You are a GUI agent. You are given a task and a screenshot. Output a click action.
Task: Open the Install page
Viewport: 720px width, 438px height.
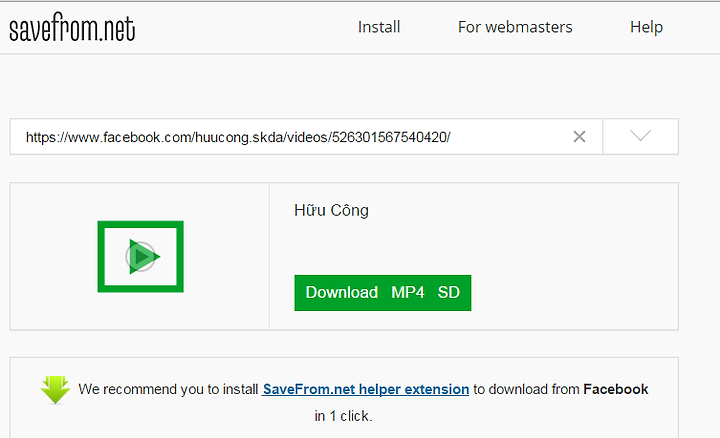tap(379, 27)
